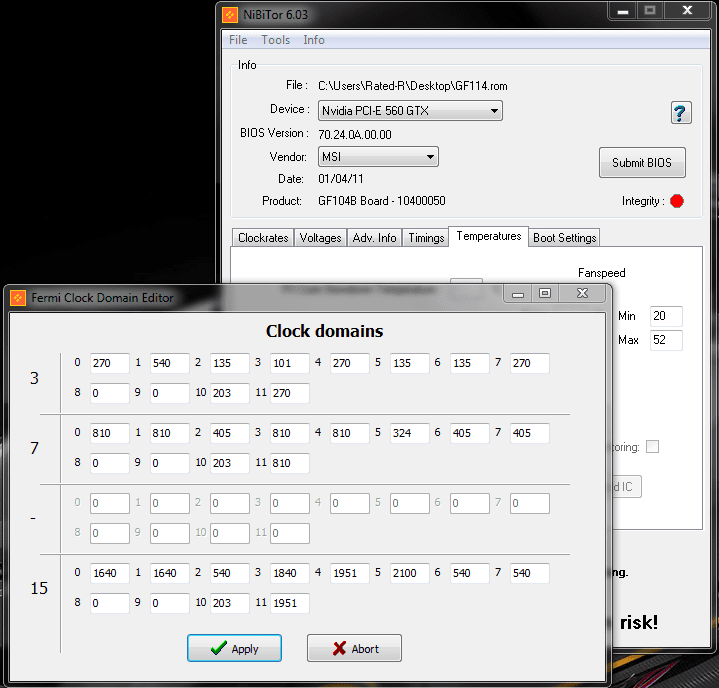Click row 3 domain 0 field showing 270
The width and height of the screenshot is (719, 688).
point(110,363)
